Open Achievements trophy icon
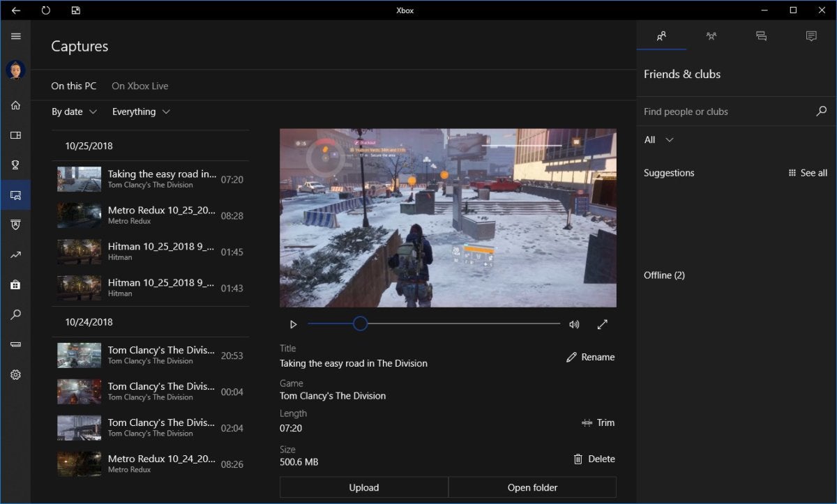The width and height of the screenshot is (837, 504). pyautogui.click(x=15, y=165)
